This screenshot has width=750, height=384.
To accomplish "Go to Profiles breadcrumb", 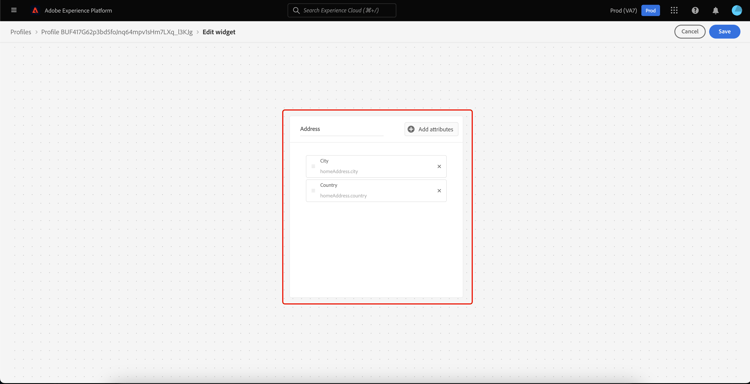I will pos(21,32).
